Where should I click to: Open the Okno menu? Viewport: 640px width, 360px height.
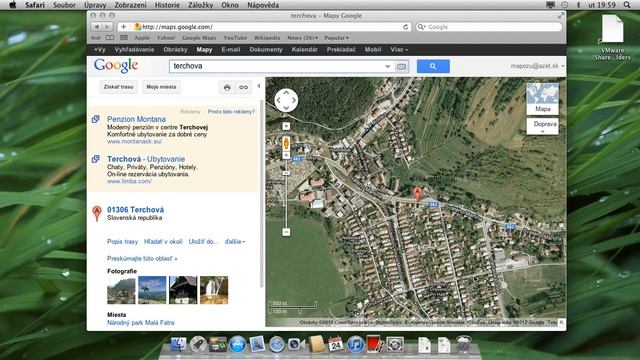tap(230, 5)
